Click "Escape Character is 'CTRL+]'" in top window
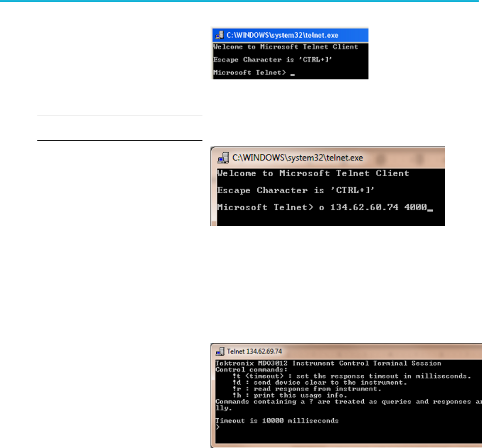The image size is (482, 448). (272, 60)
